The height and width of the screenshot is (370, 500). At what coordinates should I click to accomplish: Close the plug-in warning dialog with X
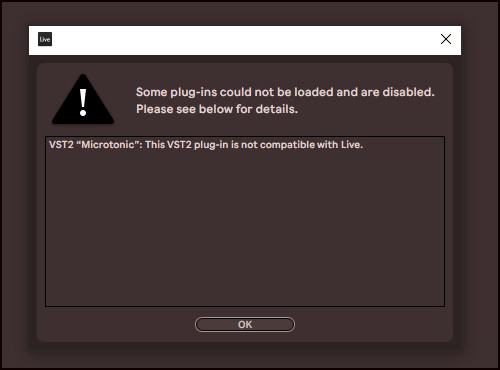pyautogui.click(x=446, y=39)
